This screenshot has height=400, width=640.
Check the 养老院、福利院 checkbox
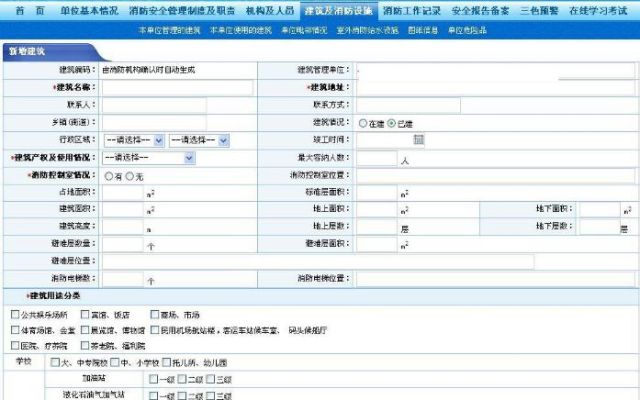coord(85,346)
